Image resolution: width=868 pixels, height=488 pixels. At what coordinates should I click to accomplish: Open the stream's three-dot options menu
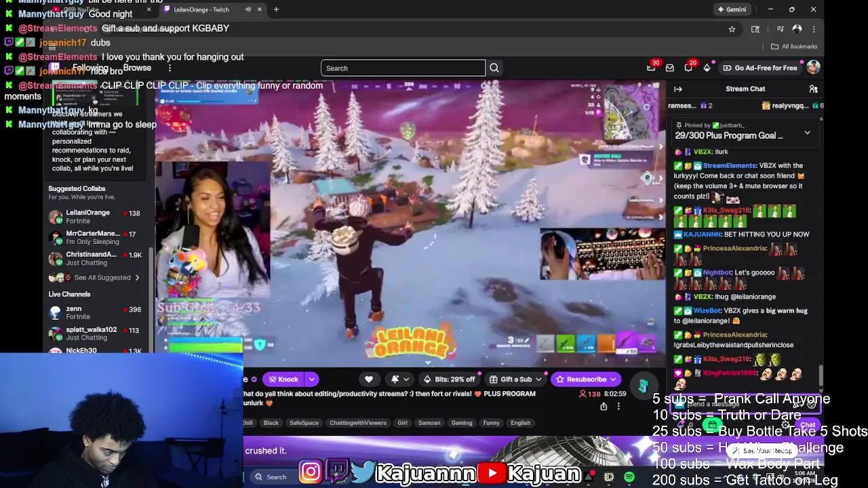point(618,406)
